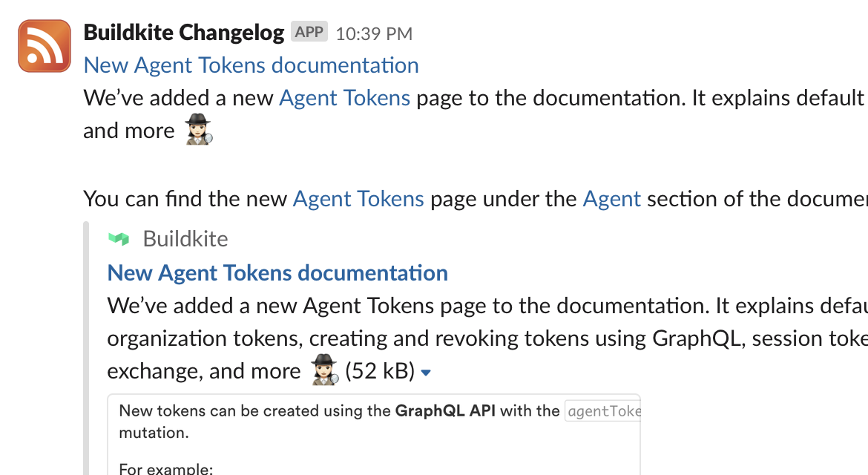868x475 pixels.
Task: Open the New Agent Tokens documentation heading link
Action: 251,65
